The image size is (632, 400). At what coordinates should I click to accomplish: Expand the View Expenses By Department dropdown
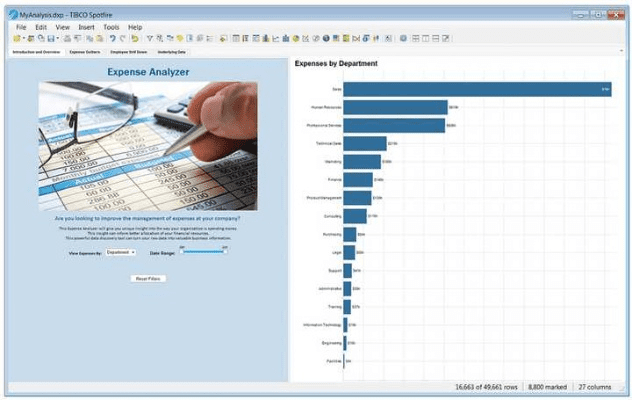(121, 253)
